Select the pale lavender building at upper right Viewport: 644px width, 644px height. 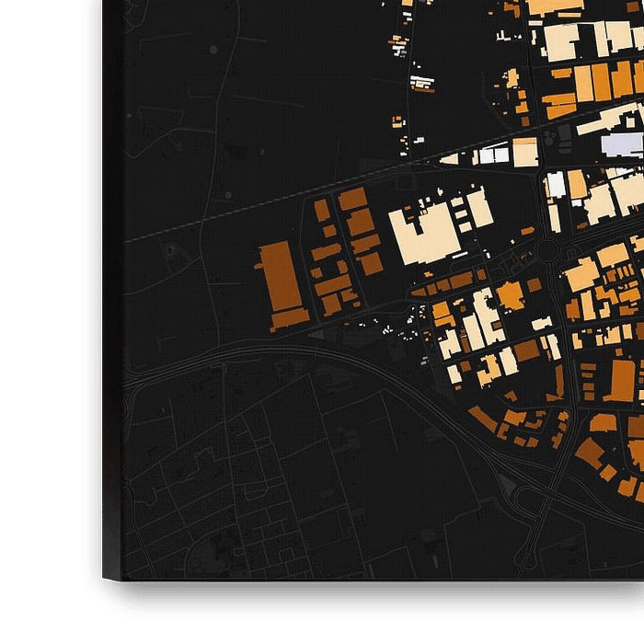[622, 144]
